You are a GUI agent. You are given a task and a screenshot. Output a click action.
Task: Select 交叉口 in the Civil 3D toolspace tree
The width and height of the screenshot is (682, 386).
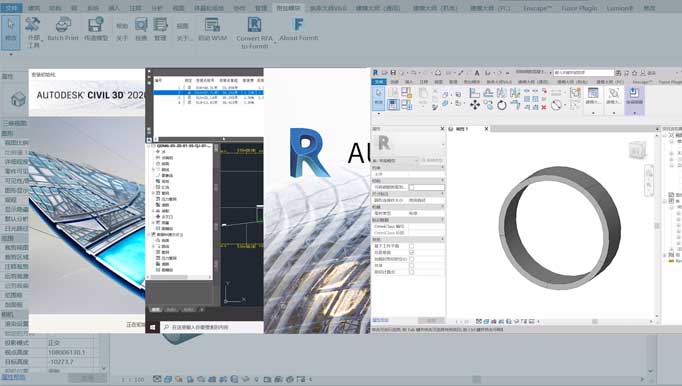(167, 216)
